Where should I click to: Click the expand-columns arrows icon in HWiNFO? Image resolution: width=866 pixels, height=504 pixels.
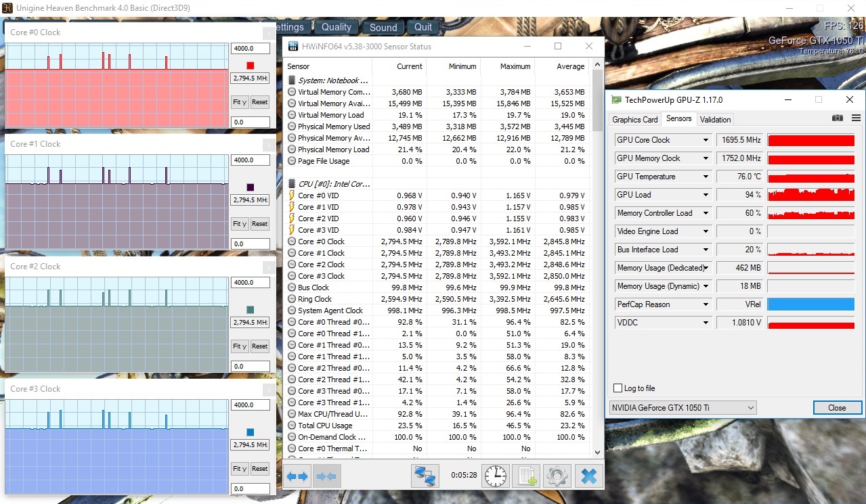click(x=297, y=476)
